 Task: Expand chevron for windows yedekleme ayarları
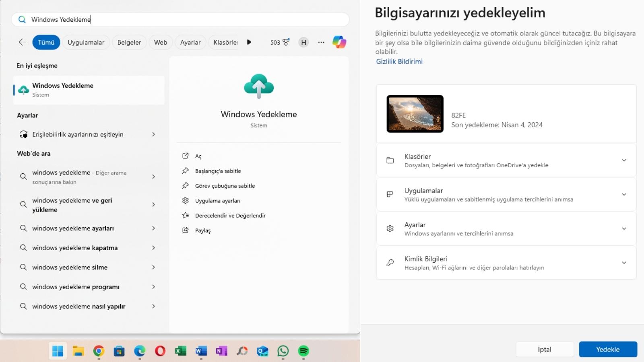153,228
